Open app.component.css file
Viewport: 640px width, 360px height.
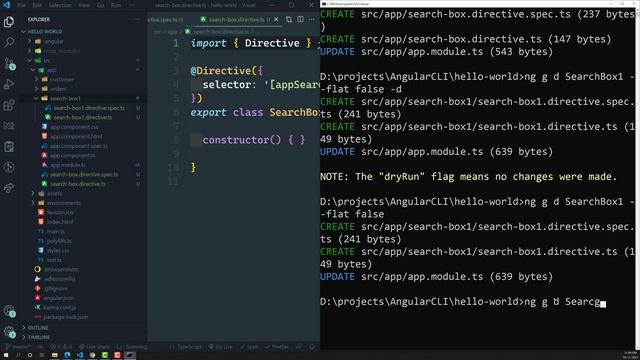pos(74,127)
